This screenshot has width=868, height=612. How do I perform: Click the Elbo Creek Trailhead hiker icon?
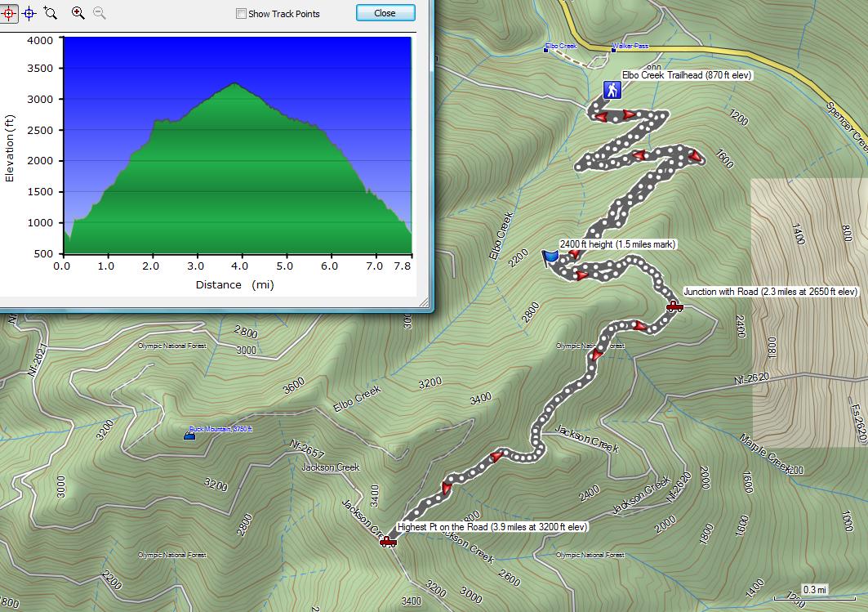612,90
